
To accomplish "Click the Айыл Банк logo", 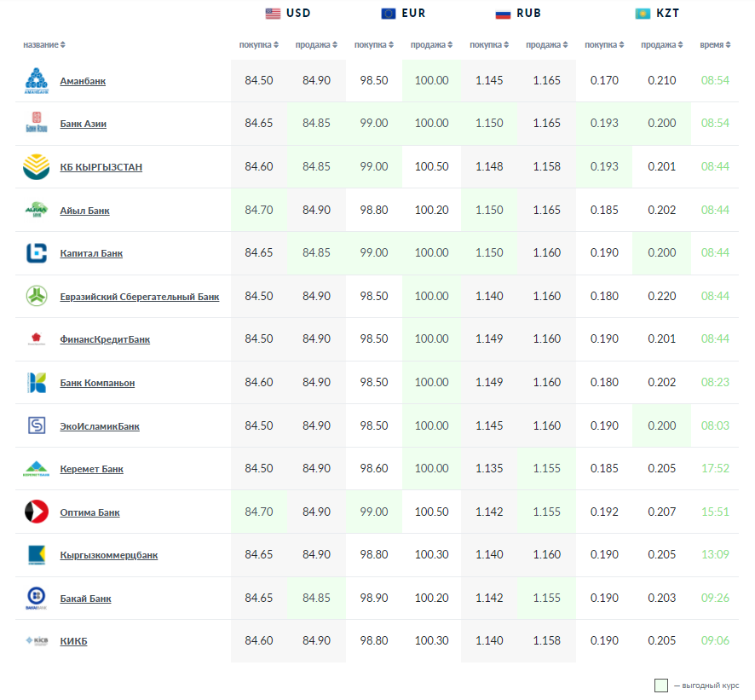I will (x=37, y=210).
